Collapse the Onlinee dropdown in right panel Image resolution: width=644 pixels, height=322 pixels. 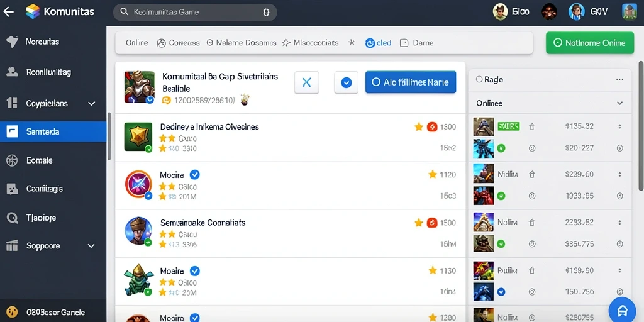tap(619, 104)
